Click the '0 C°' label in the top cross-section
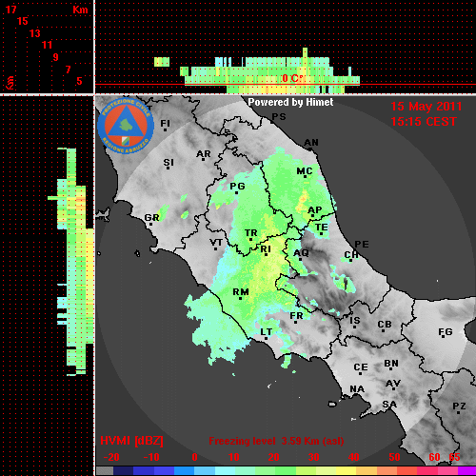 pos(292,78)
